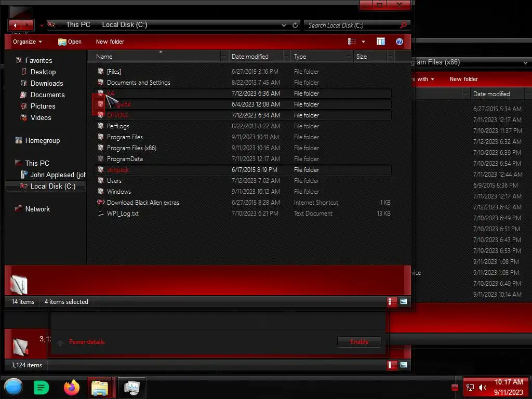Screen dimensions: 532x399
Task: Select the ProgramData folder
Action: click(x=125, y=159)
